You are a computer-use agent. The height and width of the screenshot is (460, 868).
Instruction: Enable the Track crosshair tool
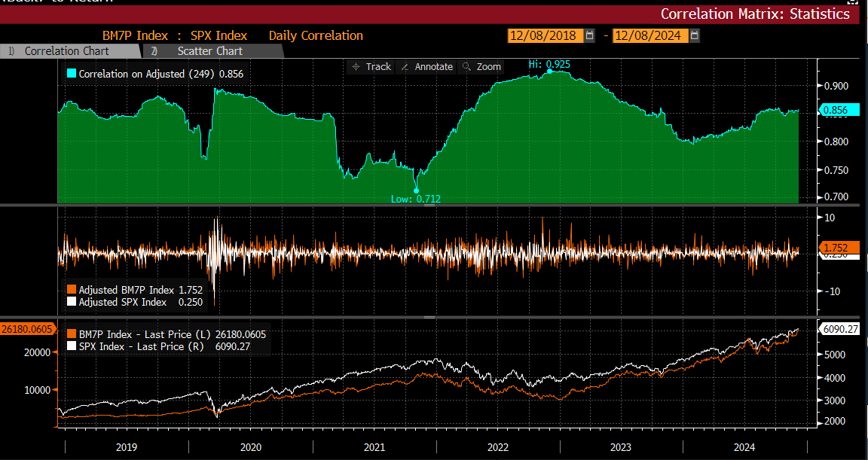coord(371,67)
